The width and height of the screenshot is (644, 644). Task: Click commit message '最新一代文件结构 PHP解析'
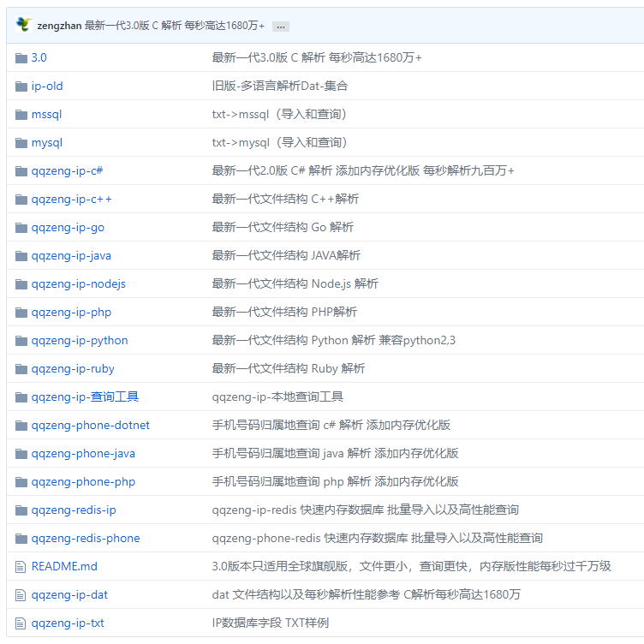[284, 312]
